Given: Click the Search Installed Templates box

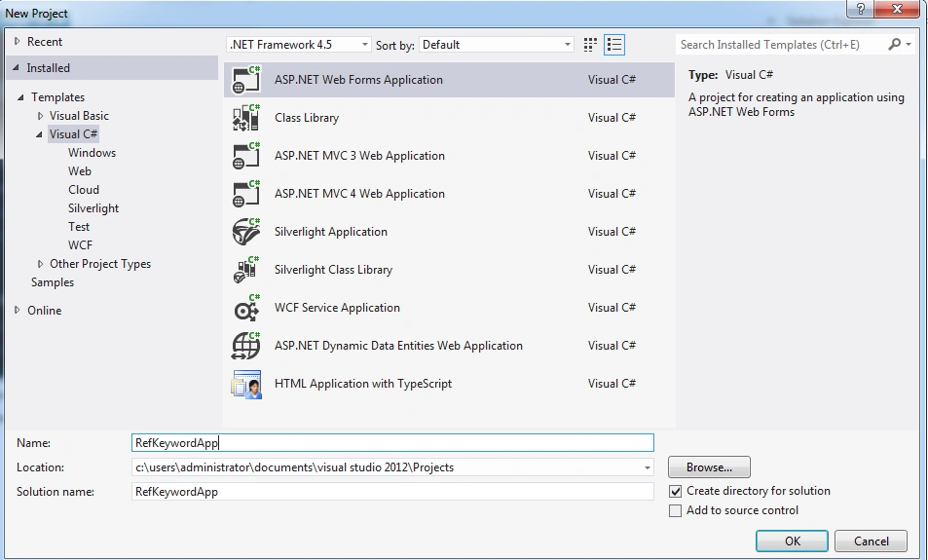Looking at the screenshot, I should (x=781, y=45).
